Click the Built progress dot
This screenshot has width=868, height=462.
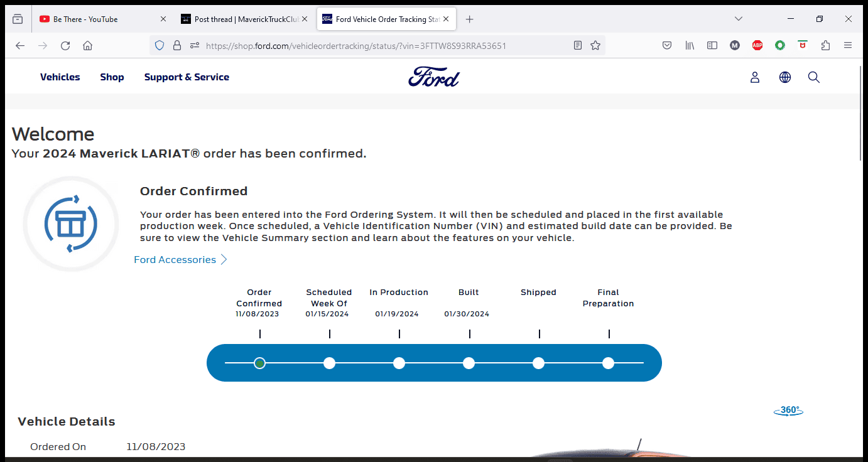[x=469, y=363]
